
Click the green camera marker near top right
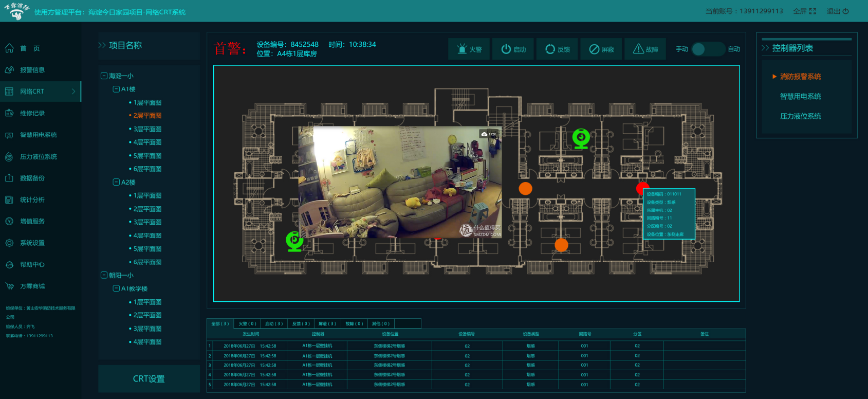point(581,139)
